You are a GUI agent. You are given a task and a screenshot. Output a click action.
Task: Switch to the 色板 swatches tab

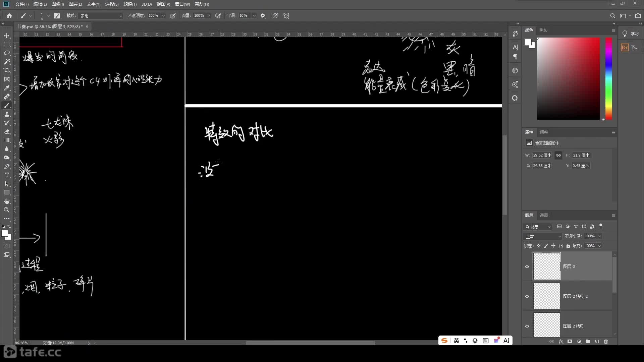point(543,30)
